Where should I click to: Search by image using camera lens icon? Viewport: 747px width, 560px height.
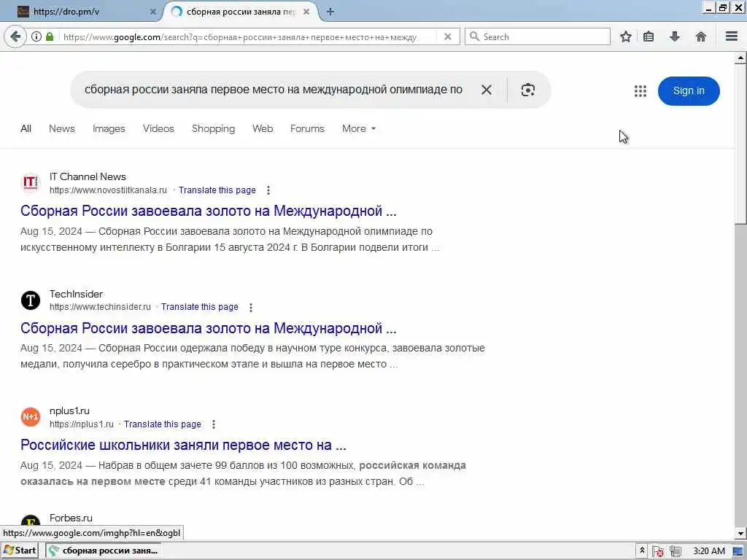(x=528, y=90)
